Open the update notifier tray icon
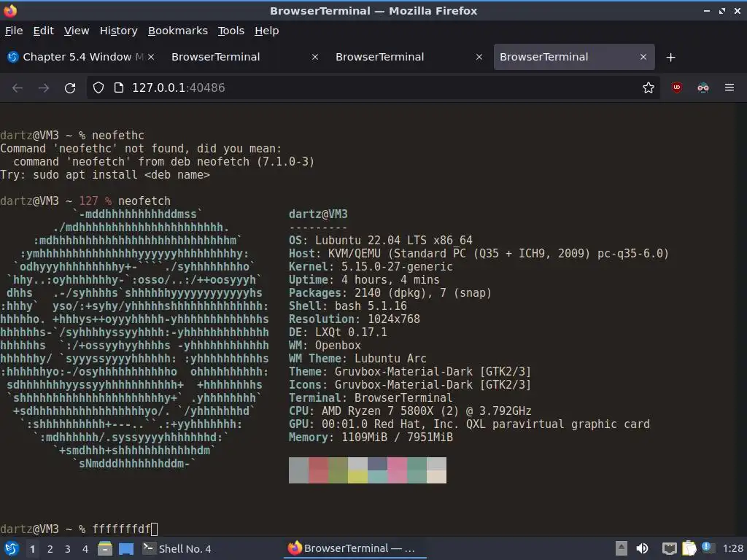 point(708,548)
